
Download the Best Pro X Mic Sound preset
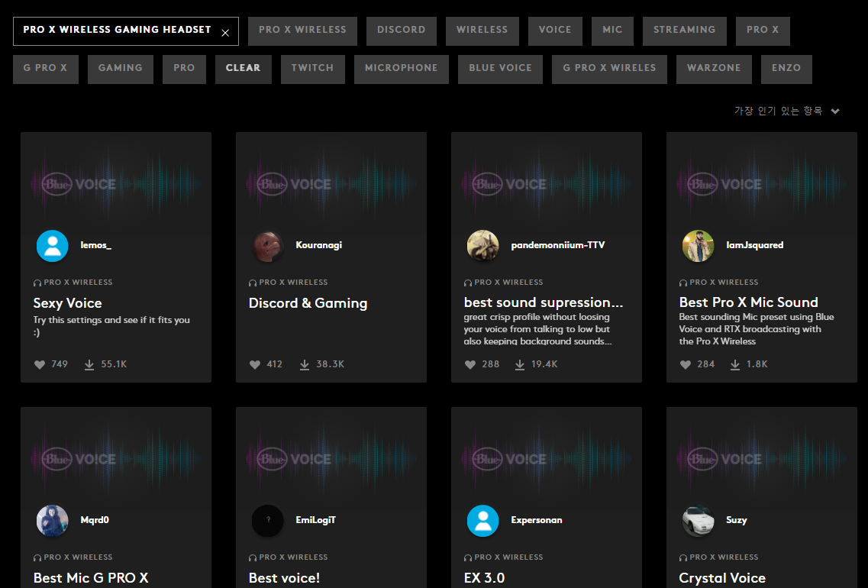[735, 364]
